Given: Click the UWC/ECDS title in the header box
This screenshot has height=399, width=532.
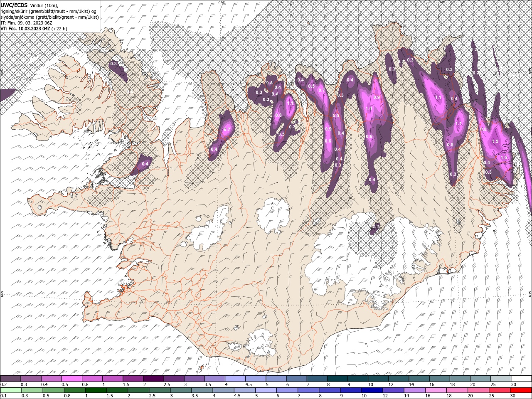Looking at the screenshot, I should pos(14,5).
